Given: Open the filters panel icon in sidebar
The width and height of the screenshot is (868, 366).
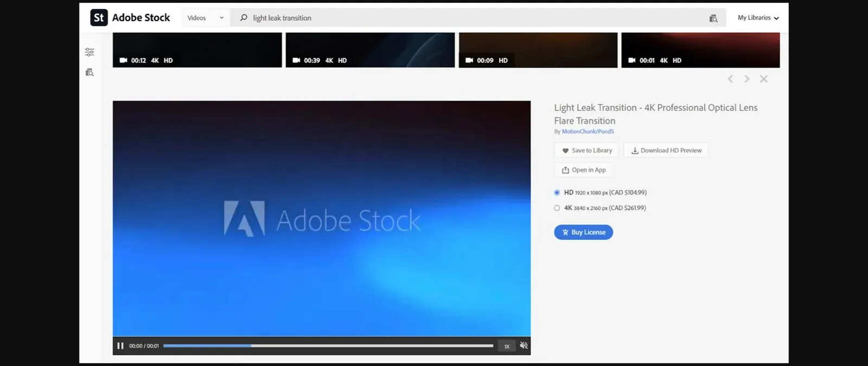Looking at the screenshot, I should [x=90, y=52].
